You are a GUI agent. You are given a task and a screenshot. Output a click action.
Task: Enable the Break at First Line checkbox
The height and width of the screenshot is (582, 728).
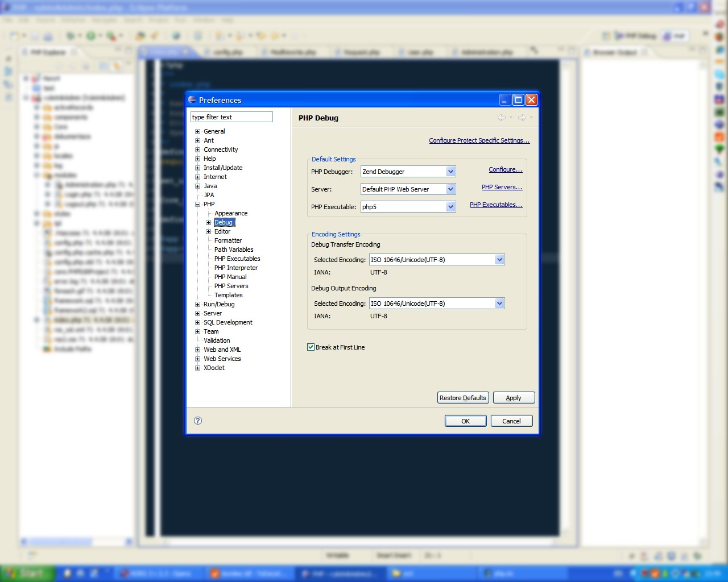pyautogui.click(x=311, y=347)
